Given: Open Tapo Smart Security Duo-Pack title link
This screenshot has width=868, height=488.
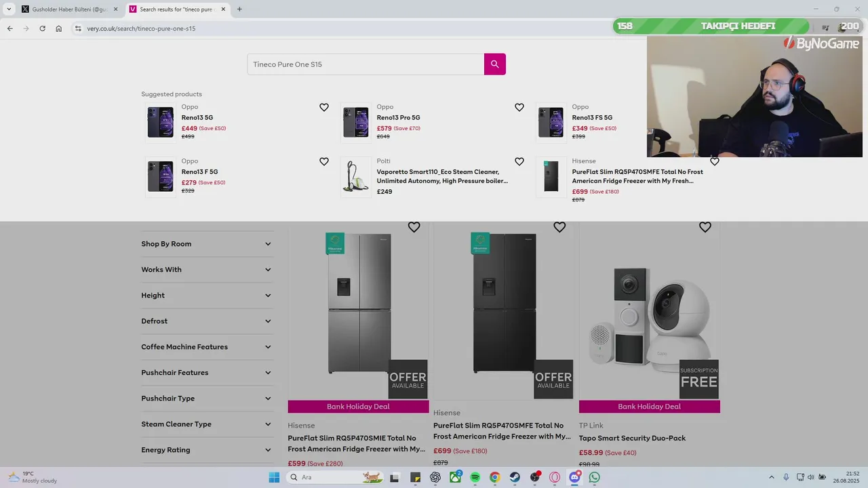Looking at the screenshot, I should coord(632,439).
